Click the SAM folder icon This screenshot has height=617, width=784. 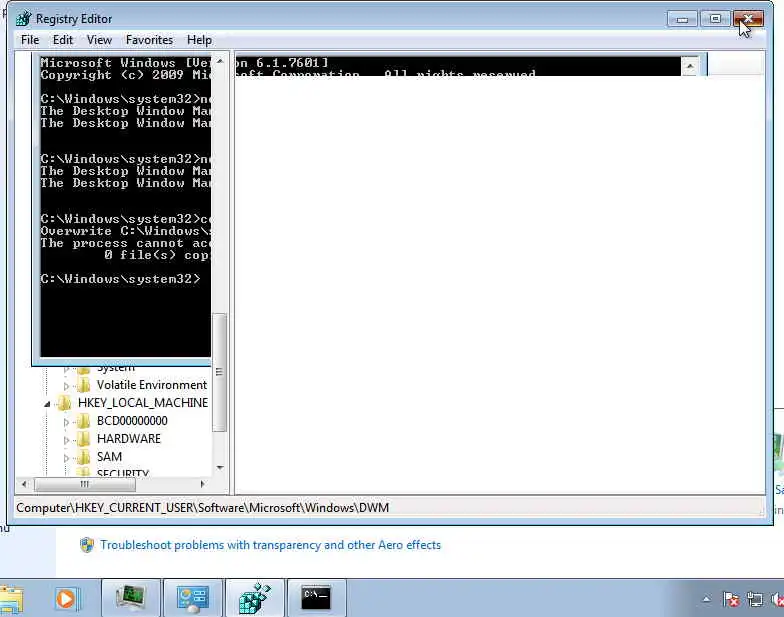pyautogui.click(x=84, y=456)
